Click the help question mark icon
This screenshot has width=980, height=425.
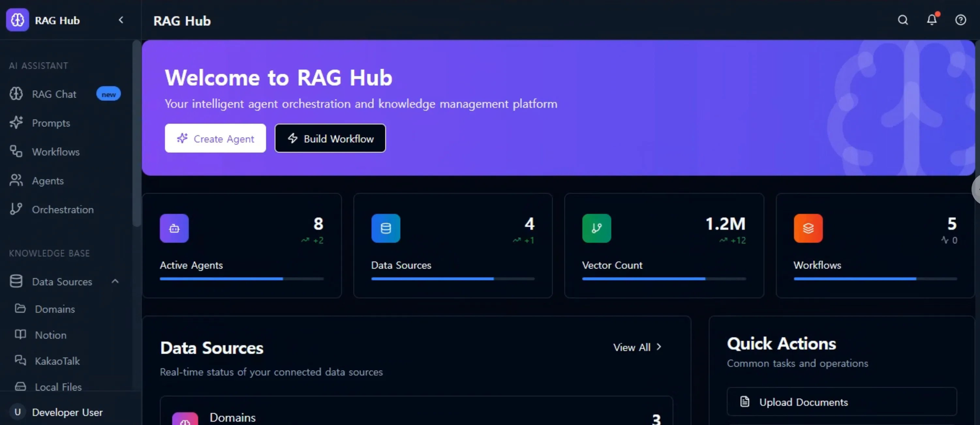[960, 20]
